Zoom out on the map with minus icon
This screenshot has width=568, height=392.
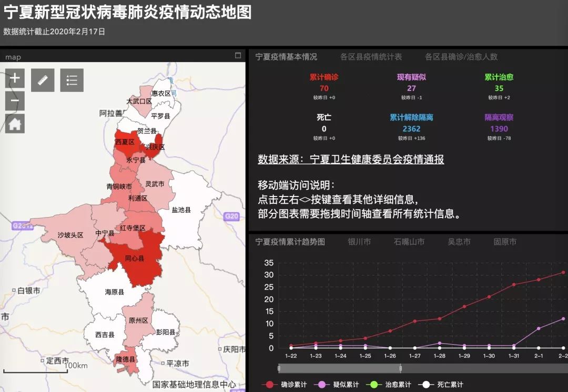coord(14,101)
